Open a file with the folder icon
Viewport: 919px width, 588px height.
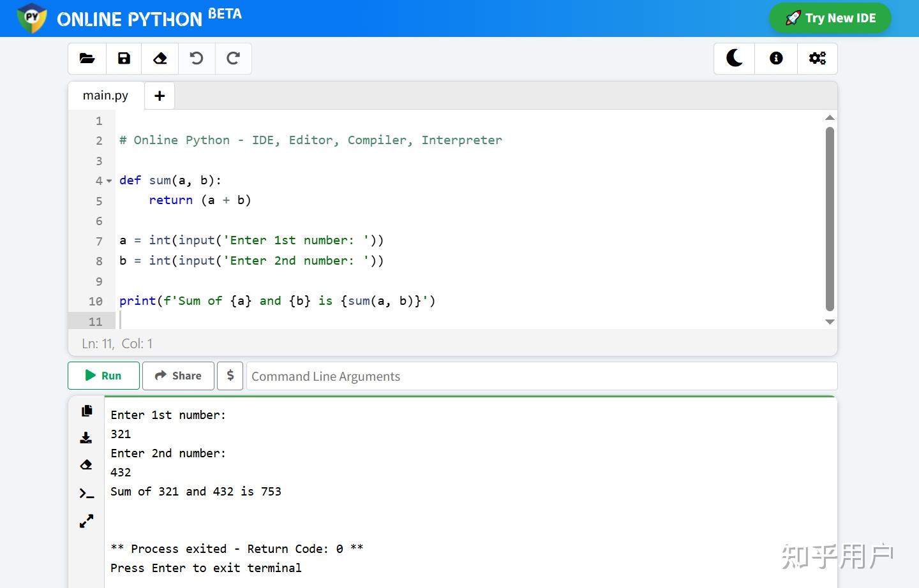(x=87, y=59)
